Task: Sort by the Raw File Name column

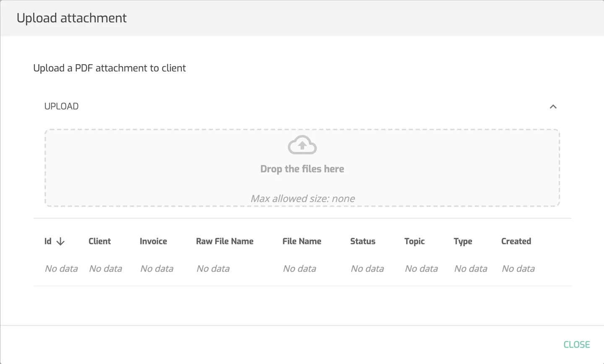Action: 224,241
